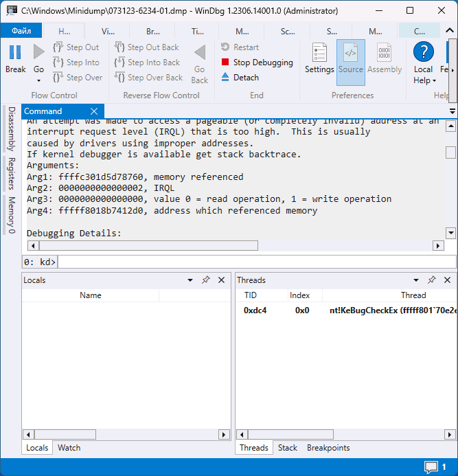Detach the debugger

pos(240,78)
